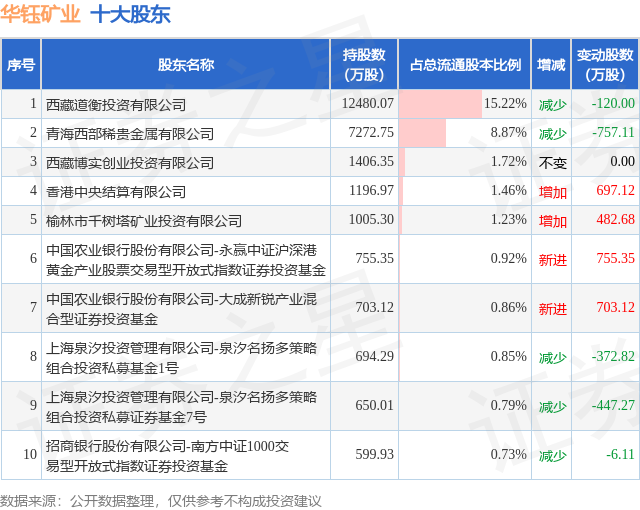Click the 0.86% proportion value
This screenshot has height=510, width=640.
(x=509, y=307)
